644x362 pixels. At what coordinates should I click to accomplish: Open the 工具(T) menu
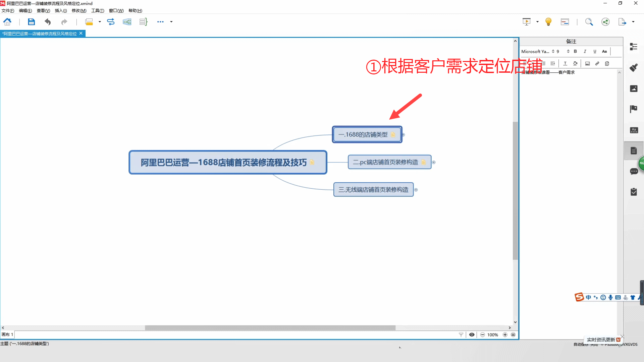coord(98,11)
